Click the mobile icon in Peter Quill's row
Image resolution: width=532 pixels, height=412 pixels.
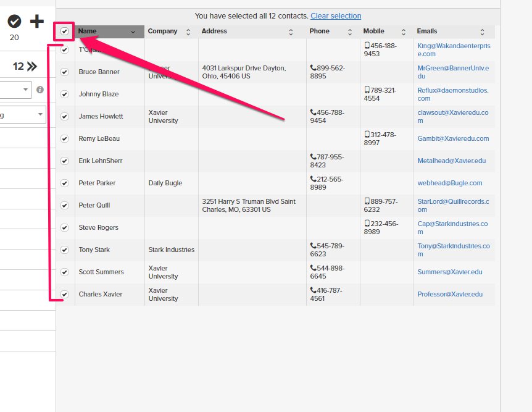(x=367, y=201)
